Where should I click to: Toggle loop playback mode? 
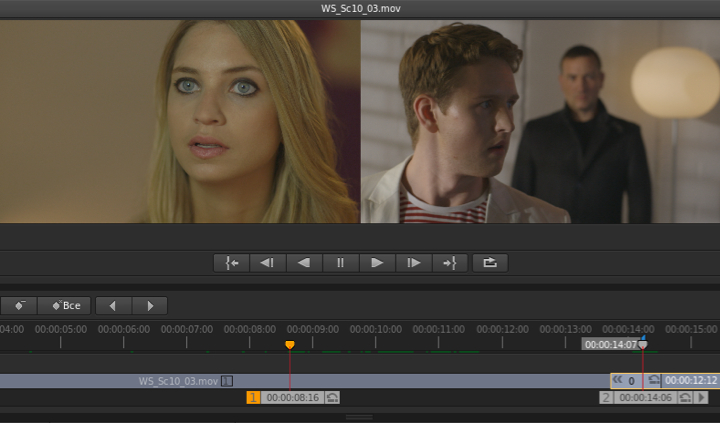[490, 263]
